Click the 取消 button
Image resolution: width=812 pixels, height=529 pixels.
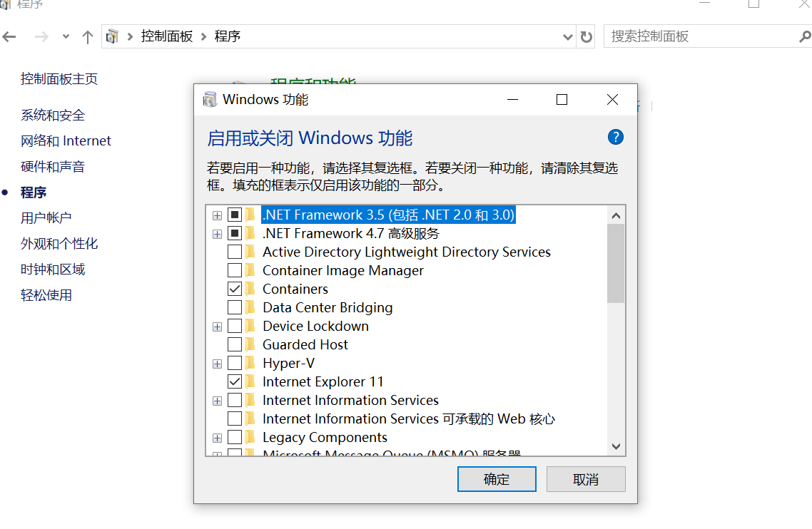(x=586, y=479)
